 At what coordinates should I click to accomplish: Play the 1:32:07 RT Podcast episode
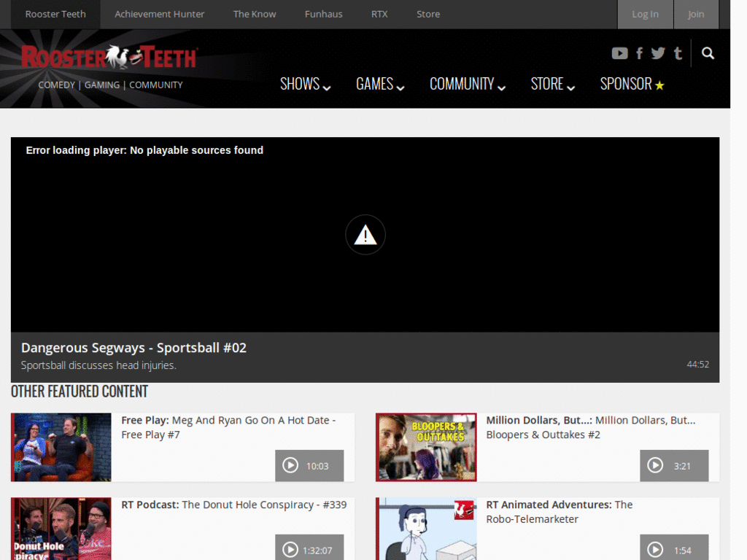click(x=309, y=548)
